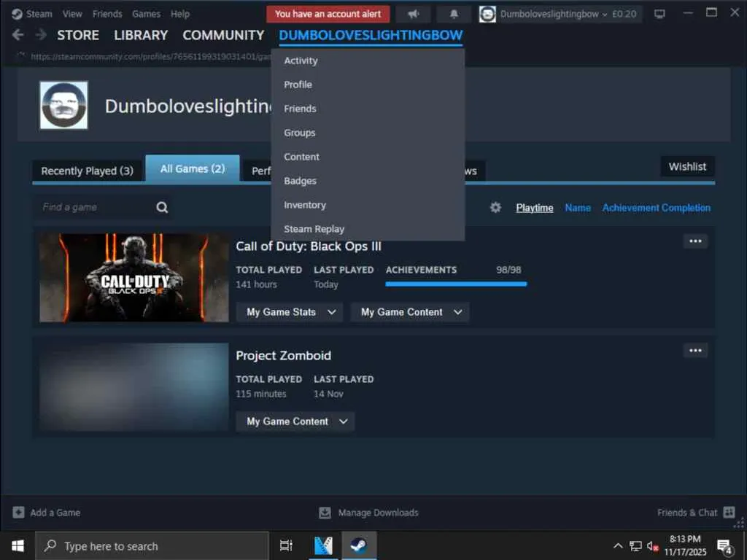Click the Call of Duty: Black Ops III title
The width and height of the screenshot is (747, 560).
point(309,246)
